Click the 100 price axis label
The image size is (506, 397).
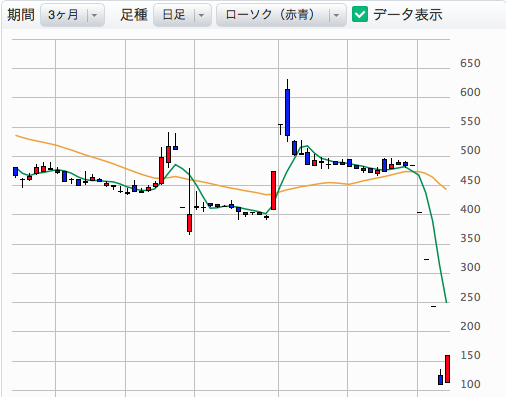tap(470, 384)
